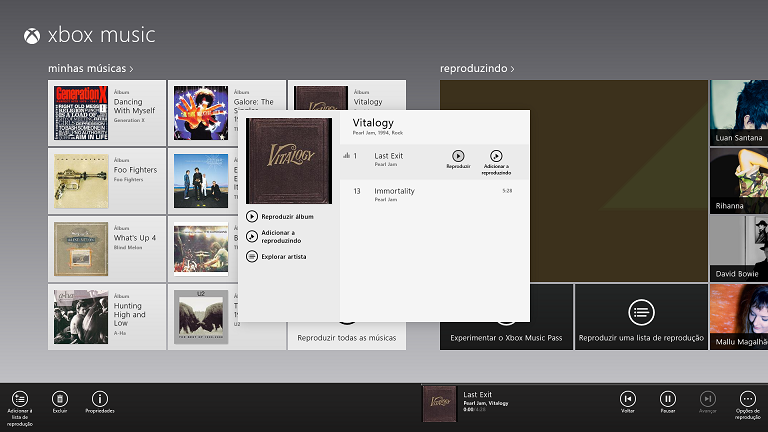This screenshot has width=768, height=432.
Task: Open the Rihanna artist tile
Action: tap(739, 181)
